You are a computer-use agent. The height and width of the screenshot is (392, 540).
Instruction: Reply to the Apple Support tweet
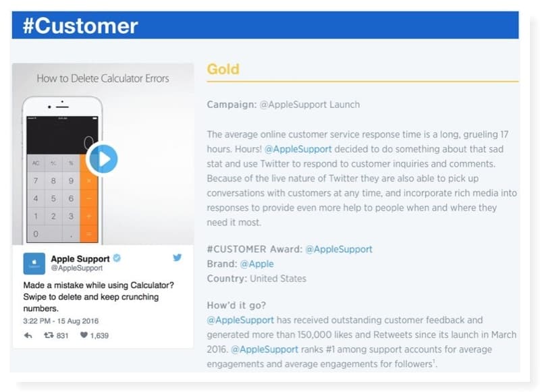[x=28, y=335]
